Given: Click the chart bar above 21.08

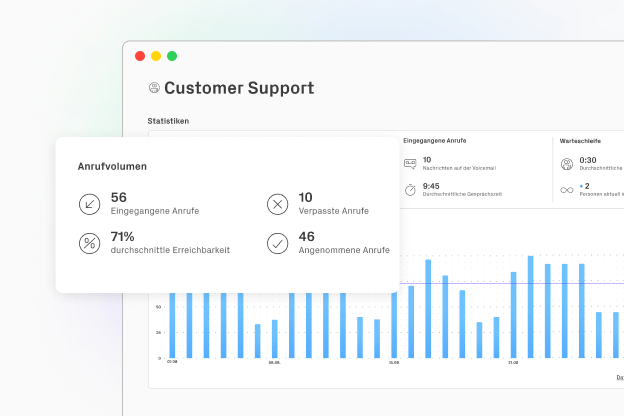Looking at the screenshot, I should click(513, 315).
